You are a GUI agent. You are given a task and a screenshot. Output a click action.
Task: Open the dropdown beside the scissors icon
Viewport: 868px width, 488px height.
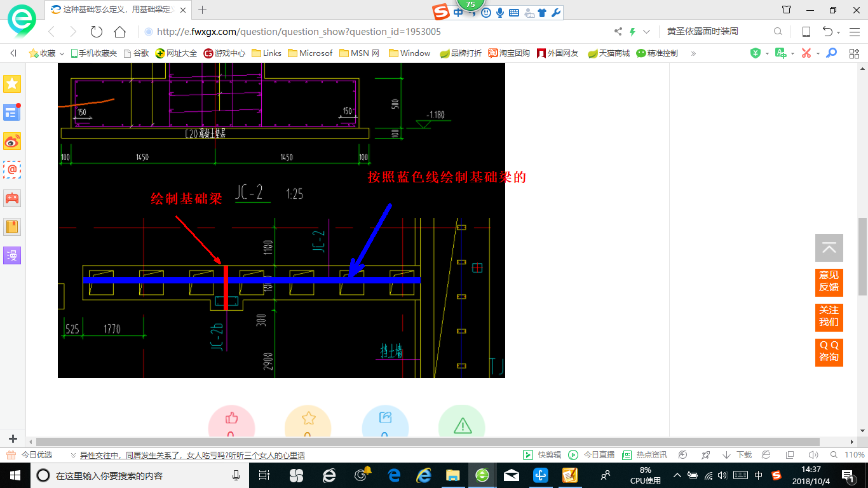pyautogui.click(x=818, y=54)
